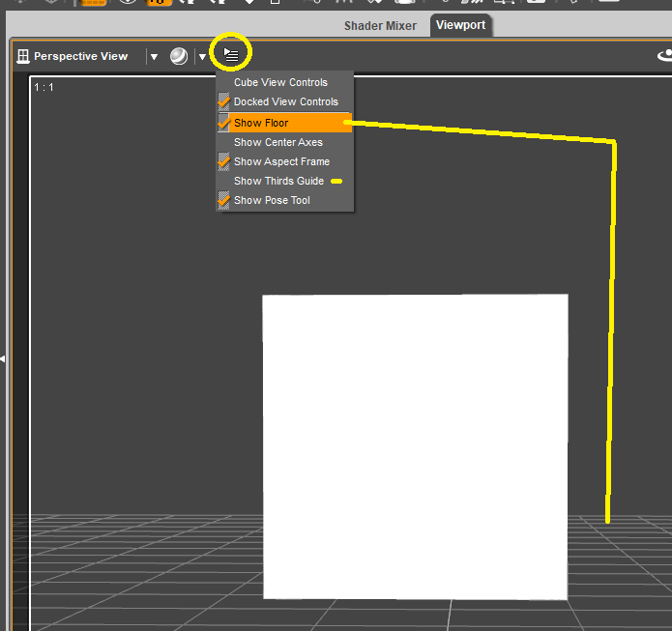The width and height of the screenshot is (672, 631).
Task: Uncheck Show Aspect Frame option
Action: click(x=285, y=161)
